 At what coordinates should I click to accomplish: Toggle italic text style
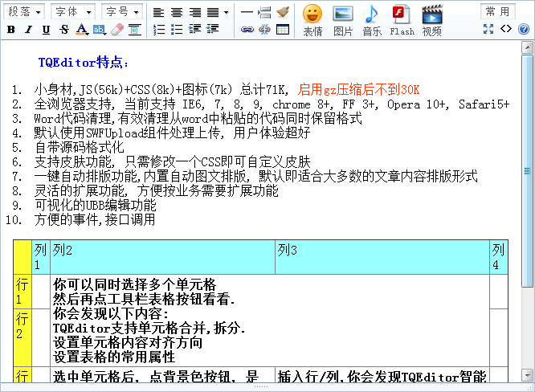click(28, 30)
